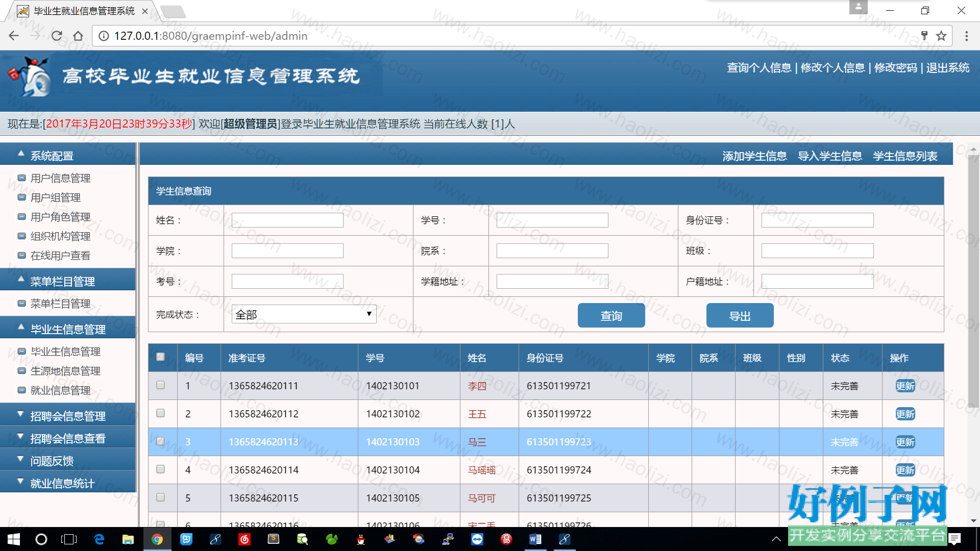Viewport: 980px width, 551px height.
Task: Open 用户角色管理 in sidebar
Action: [x=60, y=217]
